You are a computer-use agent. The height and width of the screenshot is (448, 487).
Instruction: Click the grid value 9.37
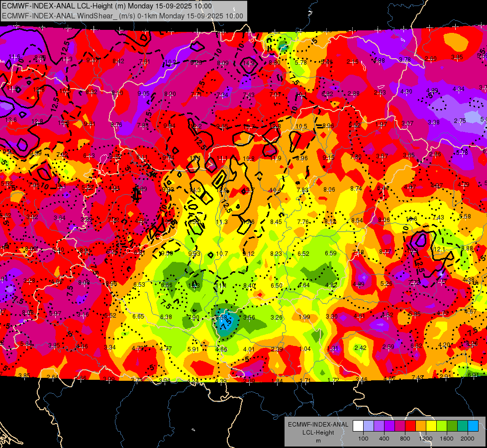pos(92,60)
